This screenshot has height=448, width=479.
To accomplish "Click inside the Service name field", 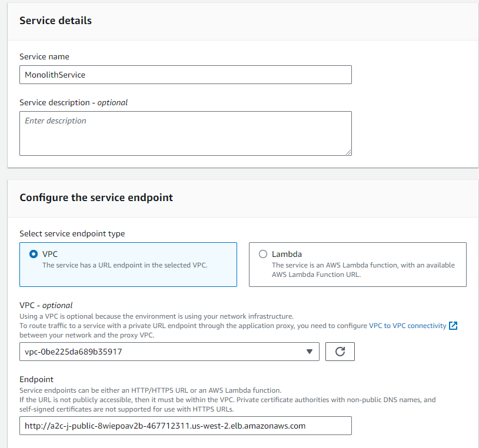I will 185,75.
